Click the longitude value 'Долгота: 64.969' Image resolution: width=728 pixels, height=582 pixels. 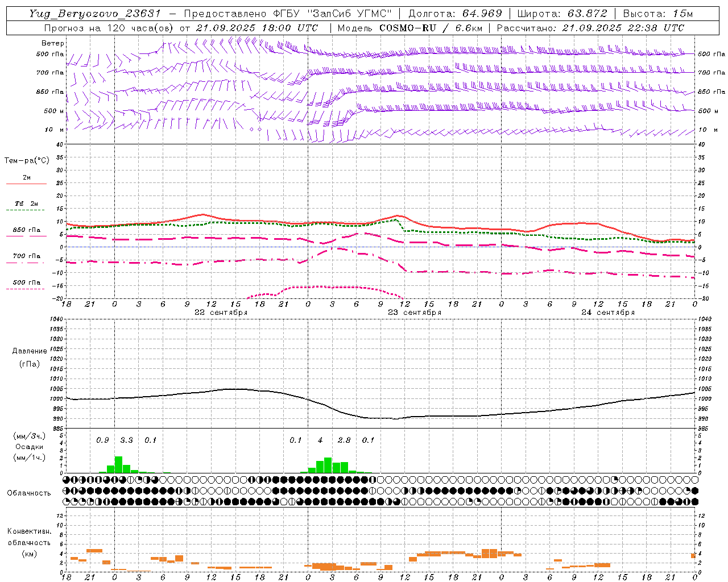point(455,14)
